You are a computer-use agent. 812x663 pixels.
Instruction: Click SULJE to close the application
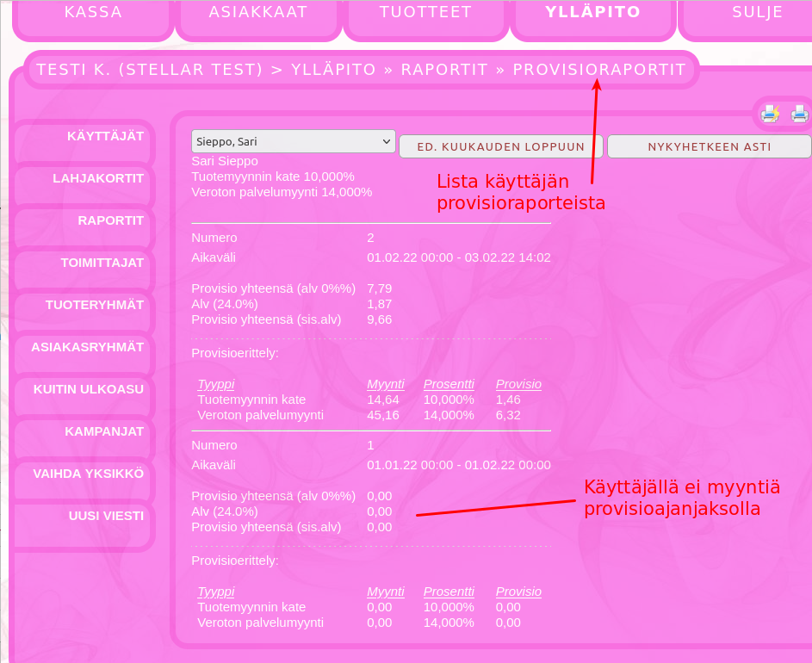click(757, 12)
